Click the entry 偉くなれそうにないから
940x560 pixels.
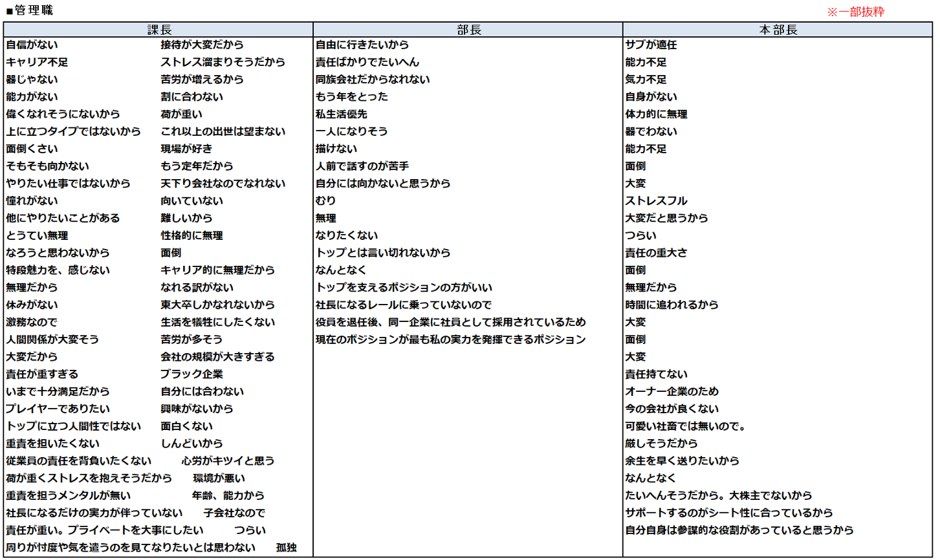63,114
